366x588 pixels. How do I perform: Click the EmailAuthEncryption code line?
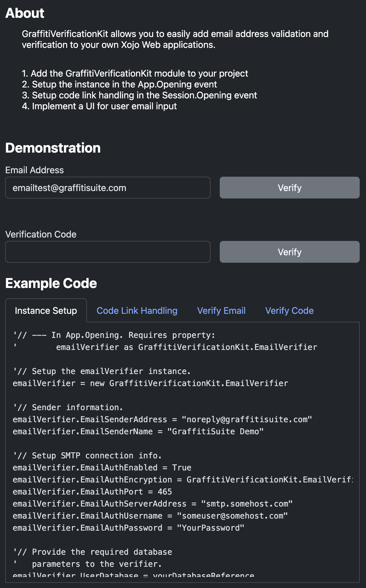click(182, 480)
